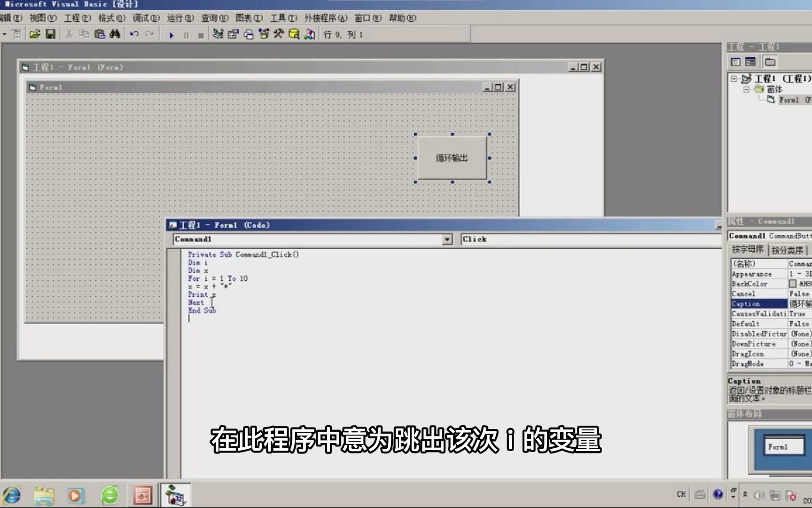Open Find with the binoculars icon

click(x=115, y=34)
